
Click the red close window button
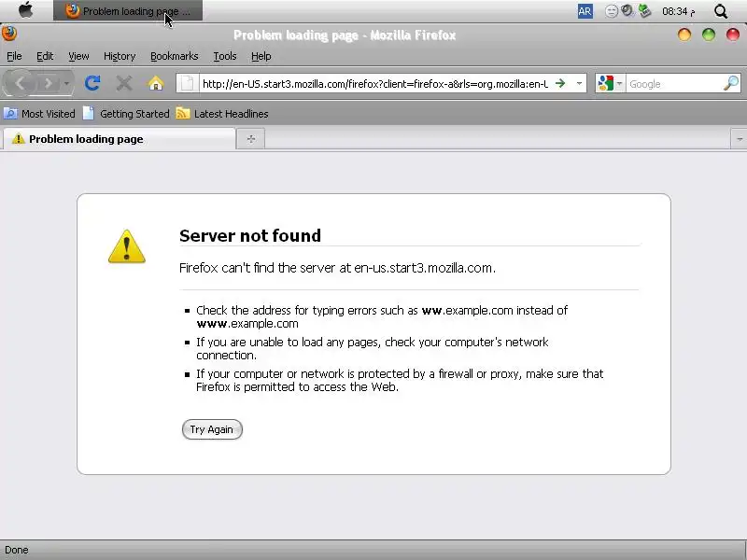coord(733,35)
